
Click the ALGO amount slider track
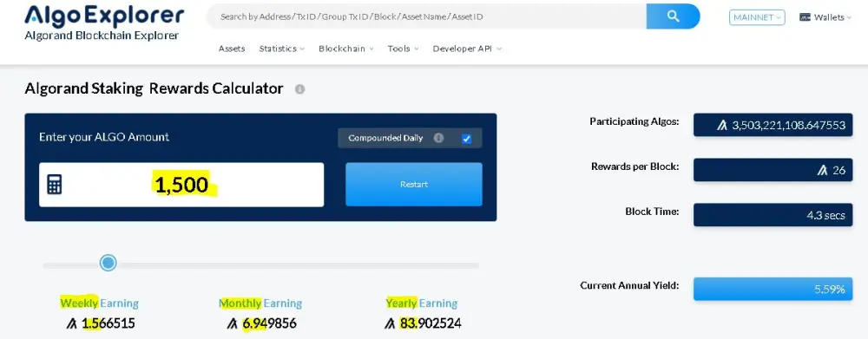(x=260, y=265)
